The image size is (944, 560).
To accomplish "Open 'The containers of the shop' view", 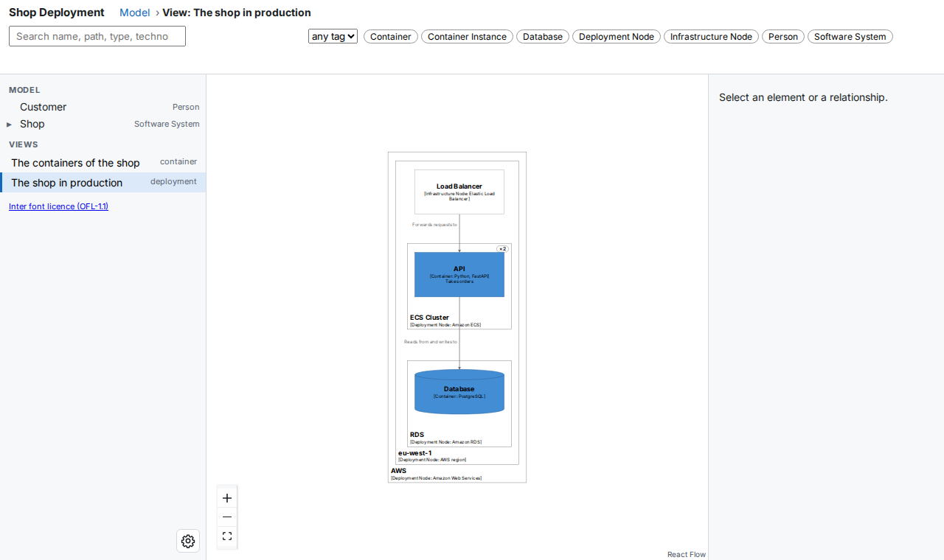I will [103, 163].
